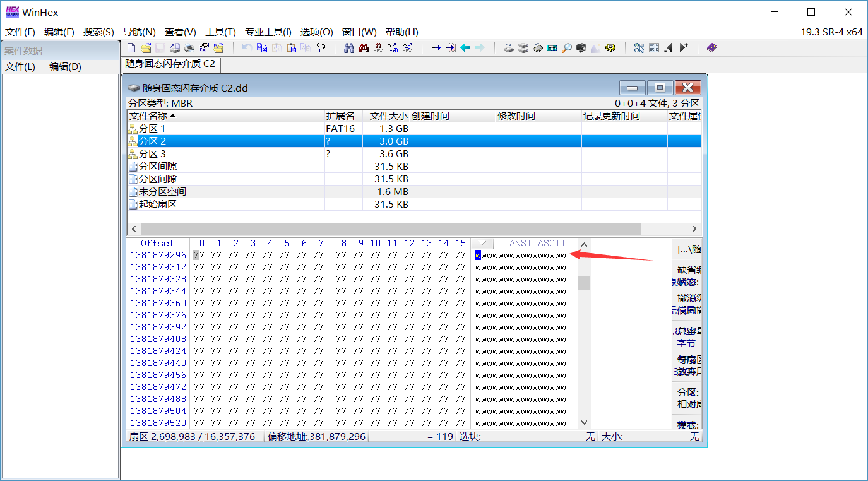Sort by 文件名称 column header
Screen dimensions: 868x481
point(225,116)
